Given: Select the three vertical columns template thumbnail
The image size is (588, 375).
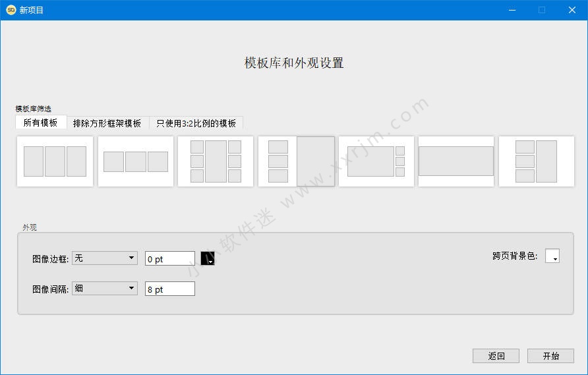Looking at the screenshot, I should click(55, 161).
